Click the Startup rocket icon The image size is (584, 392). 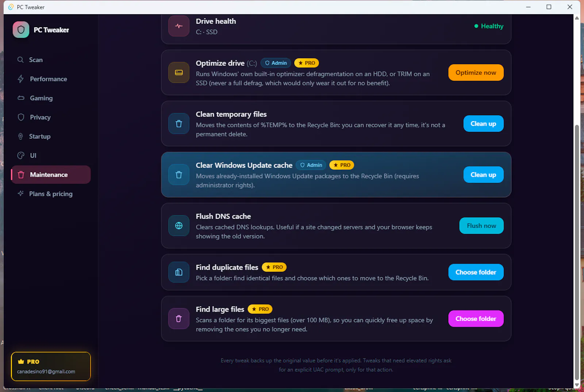pos(20,136)
